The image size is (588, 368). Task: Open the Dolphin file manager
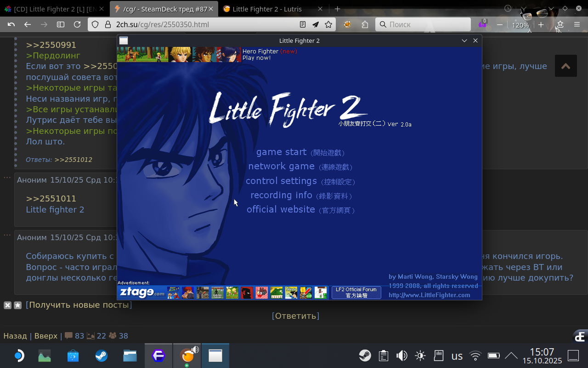pyautogui.click(x=130, y=356)
